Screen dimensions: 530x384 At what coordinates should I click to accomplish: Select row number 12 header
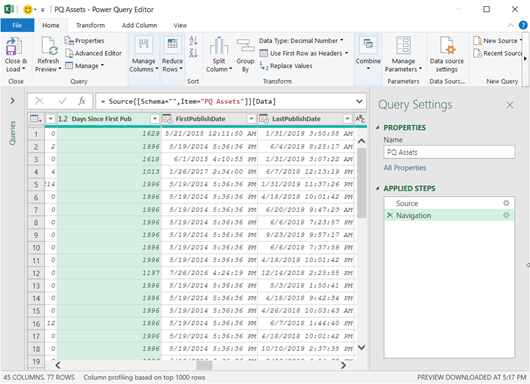(36, 273)
